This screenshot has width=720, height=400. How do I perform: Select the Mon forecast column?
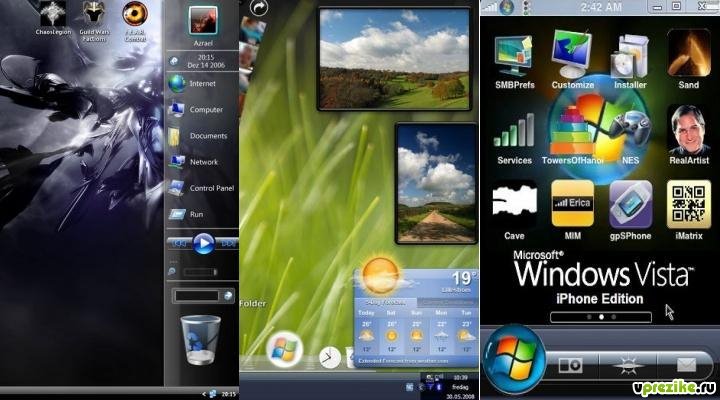click(x=441, y=332)
